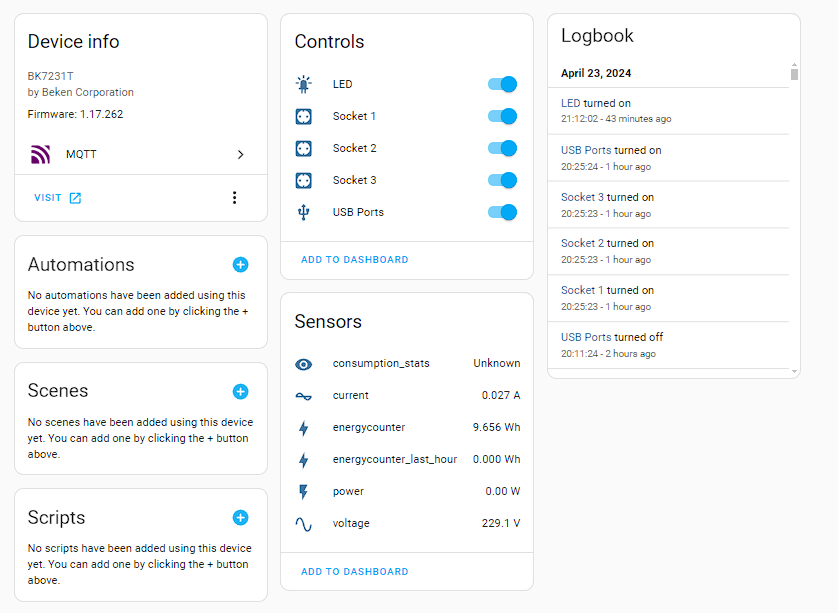Click the VISIT device link
838x613 pixels.
coord(57,198)
